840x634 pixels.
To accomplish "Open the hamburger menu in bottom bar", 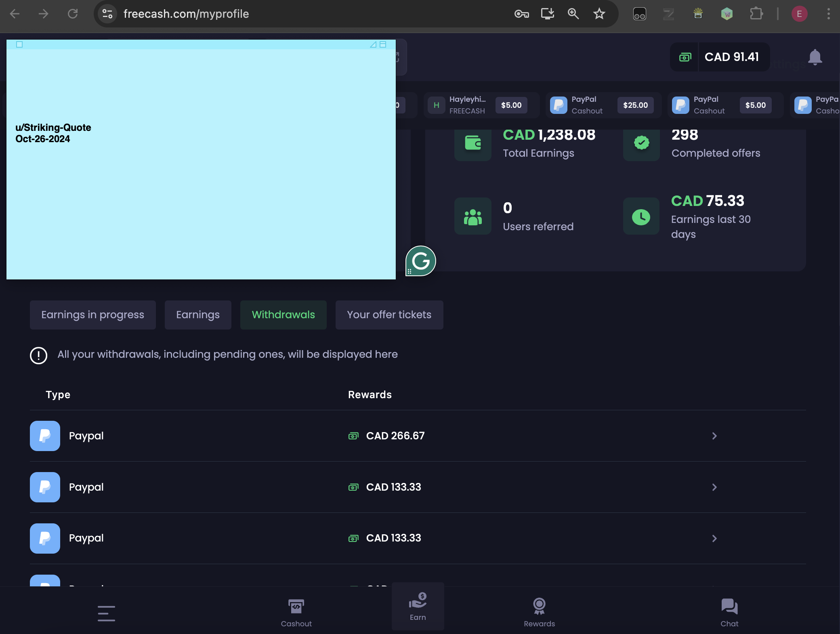I will pyautogui.click(x=106, y=613).
